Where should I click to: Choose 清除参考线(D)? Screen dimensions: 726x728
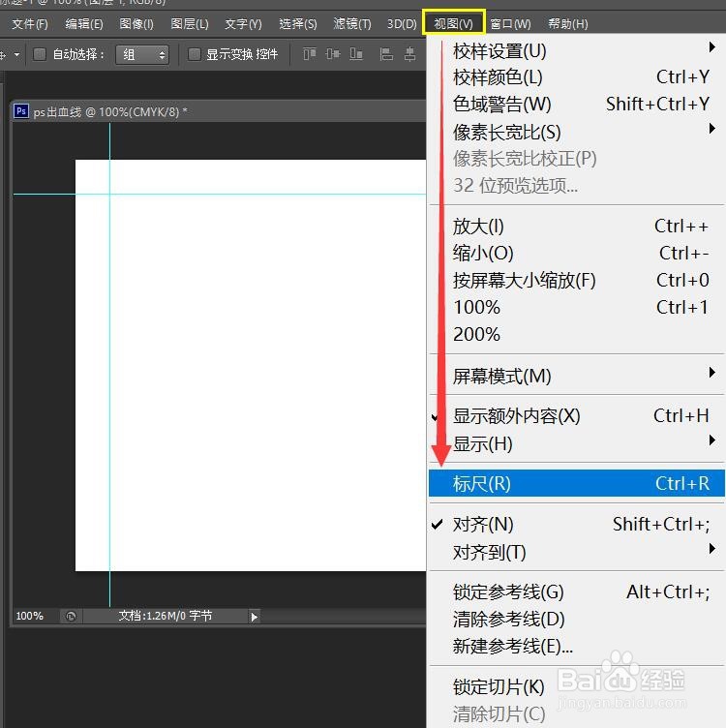tap(577, 619)
